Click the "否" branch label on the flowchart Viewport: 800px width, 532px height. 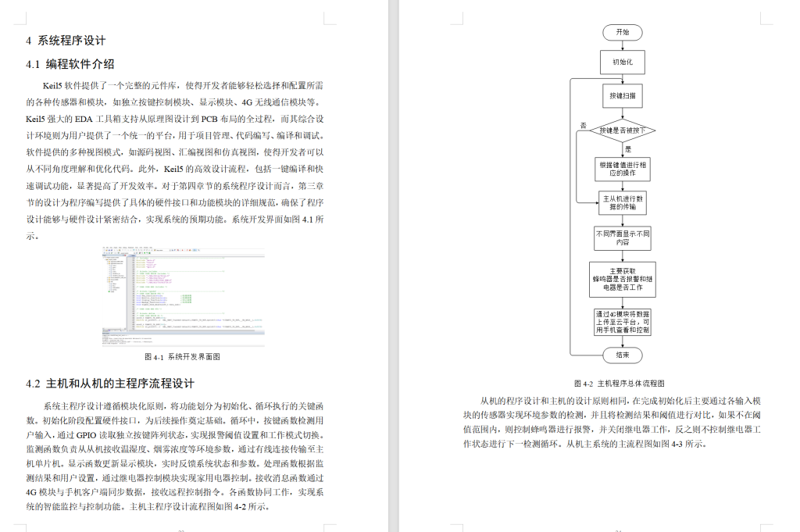coord(582,123)
